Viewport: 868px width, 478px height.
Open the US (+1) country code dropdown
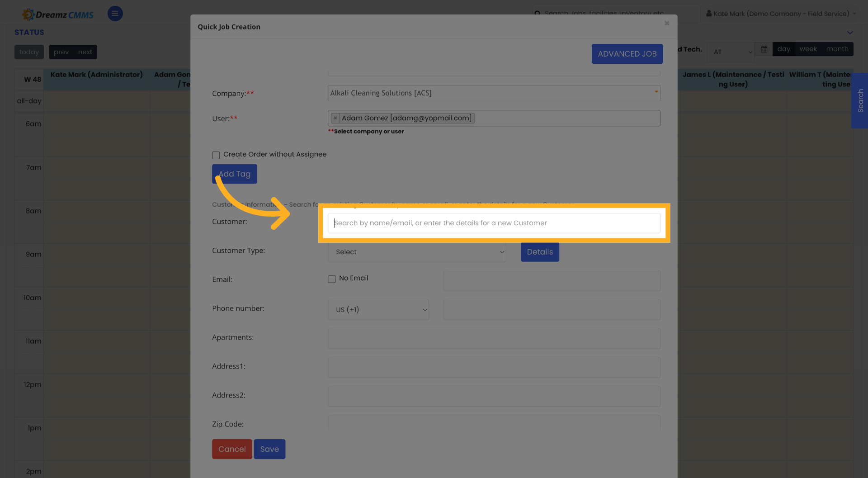pyautogui.click(x=378, y=310)
